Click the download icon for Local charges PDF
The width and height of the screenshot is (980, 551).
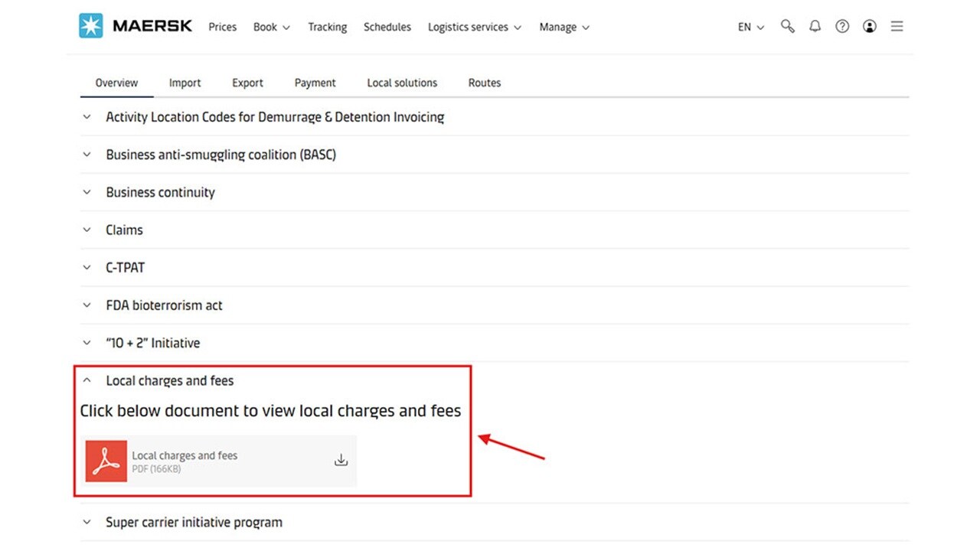(341, 460)
